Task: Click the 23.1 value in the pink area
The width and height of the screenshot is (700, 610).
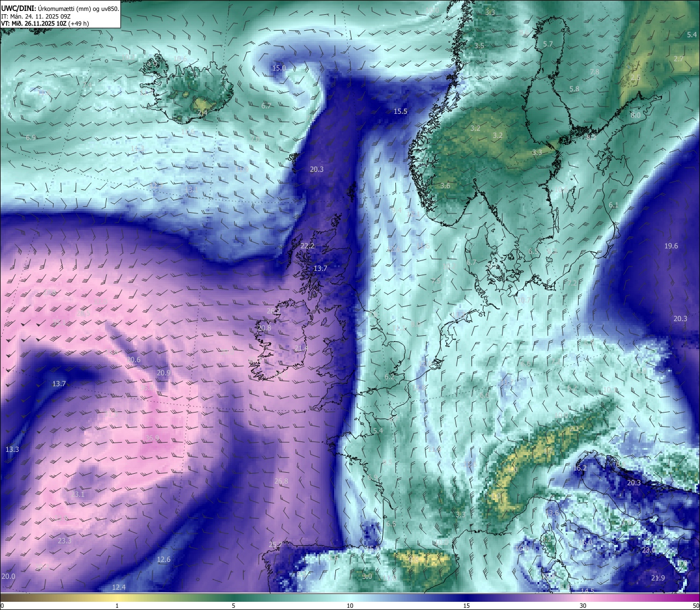Action: click(x=79, y=494)
